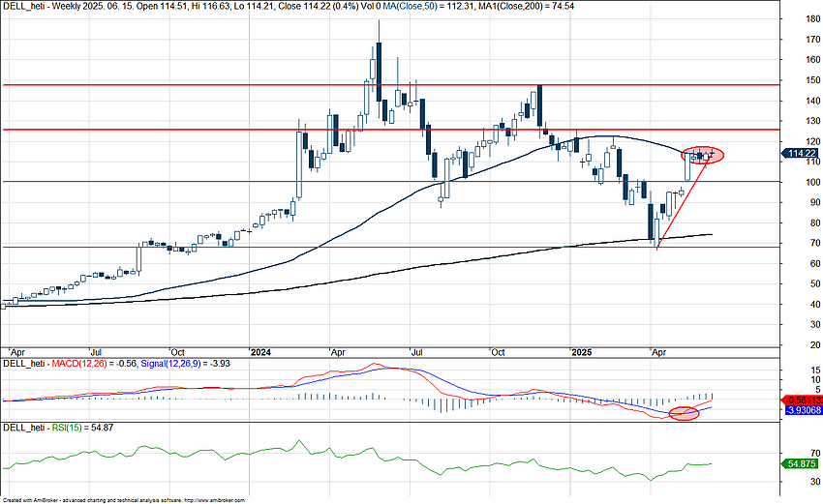Click the 170 label on the price axis
823x504 pixels.
point(813,40)
